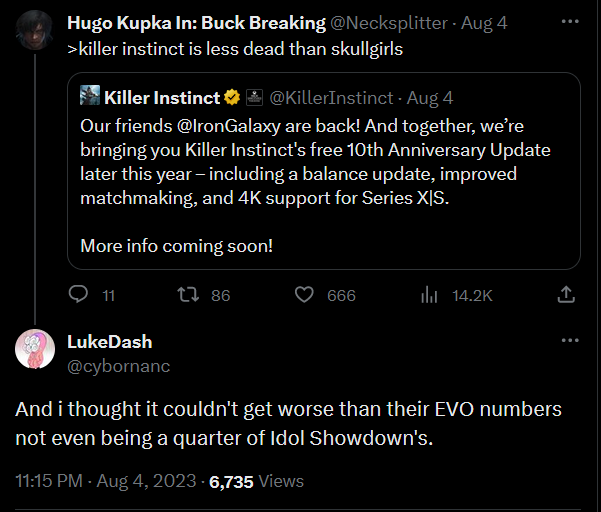Click the share upload icon

pos(565,294)
